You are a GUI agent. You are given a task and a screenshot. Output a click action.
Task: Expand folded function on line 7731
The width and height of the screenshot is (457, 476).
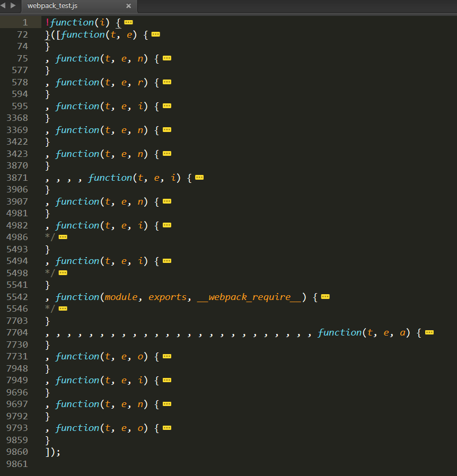(167, 356)
